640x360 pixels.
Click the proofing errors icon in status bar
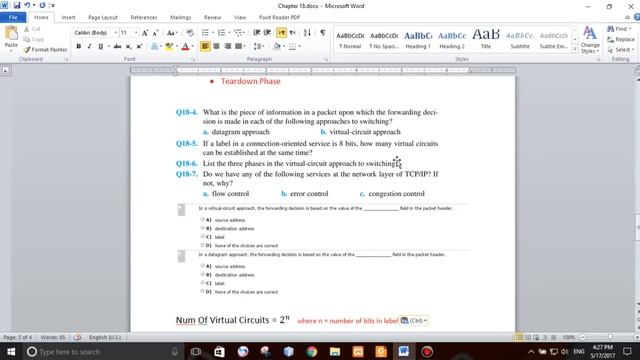point(78,337)
